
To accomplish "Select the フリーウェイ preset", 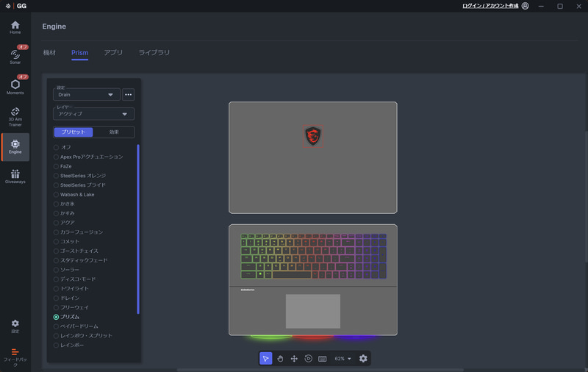I will click(x=71, y=307).
